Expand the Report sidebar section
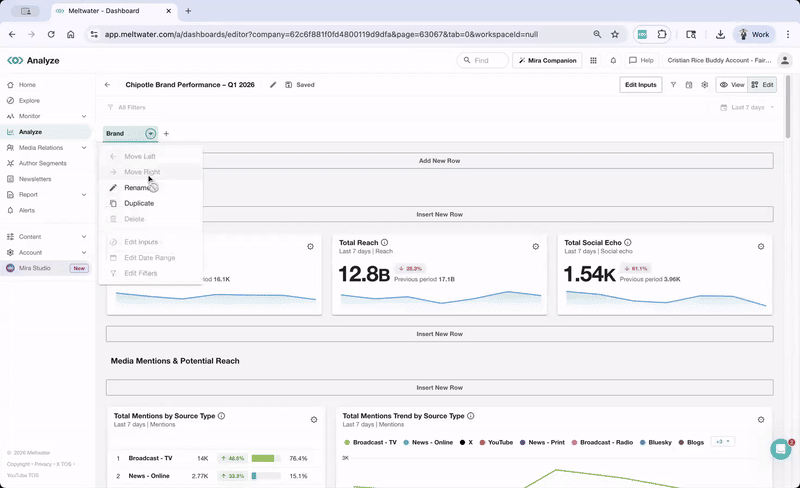 tap(84, 194)
